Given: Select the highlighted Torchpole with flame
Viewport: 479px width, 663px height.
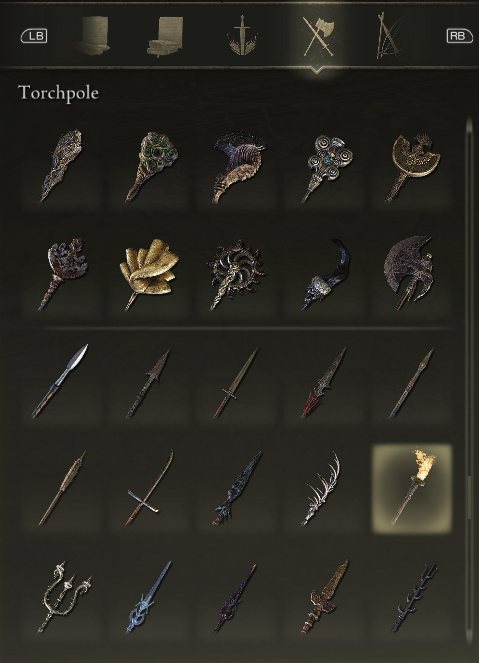Looking at the screenshot, I should point(412,488).
